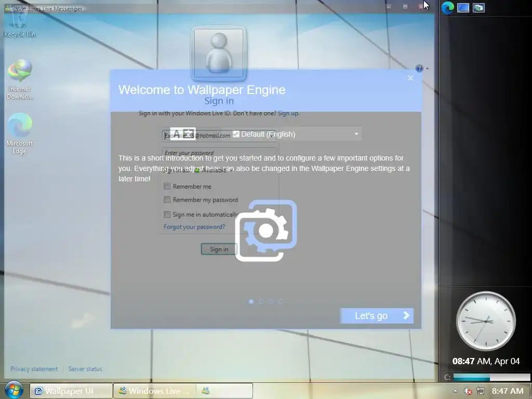Close the Wallpaper Engine welcome dialog
This screenshot has height=399, width=532.
pos(410,78)
